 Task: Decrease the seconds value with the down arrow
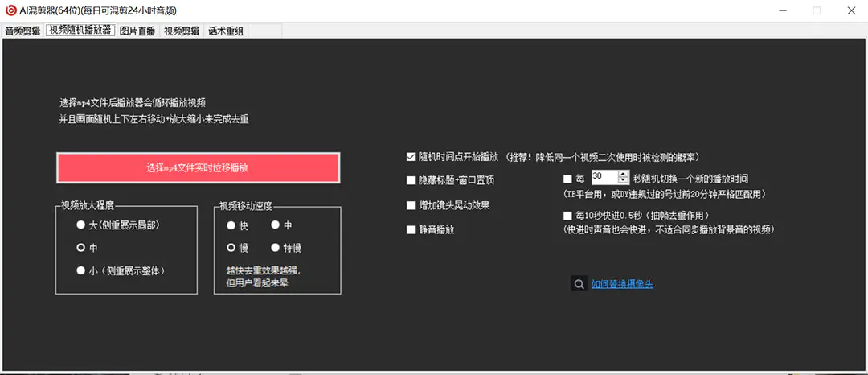click(623, 181)
